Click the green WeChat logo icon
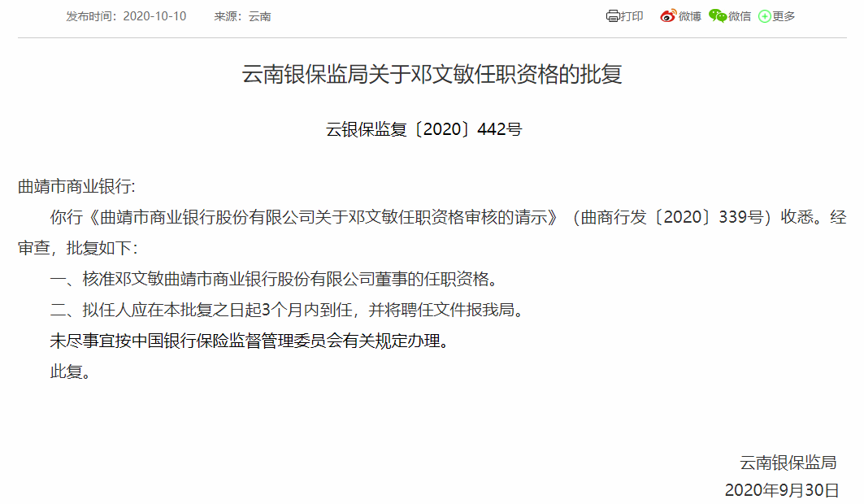This screenshot has height=504, width=864. click(x=718, y=16)
